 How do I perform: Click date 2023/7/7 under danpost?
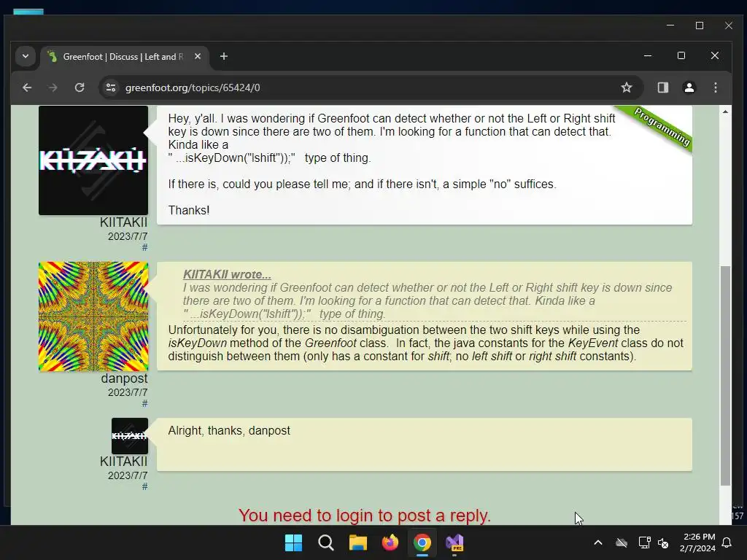pos(128,392)
